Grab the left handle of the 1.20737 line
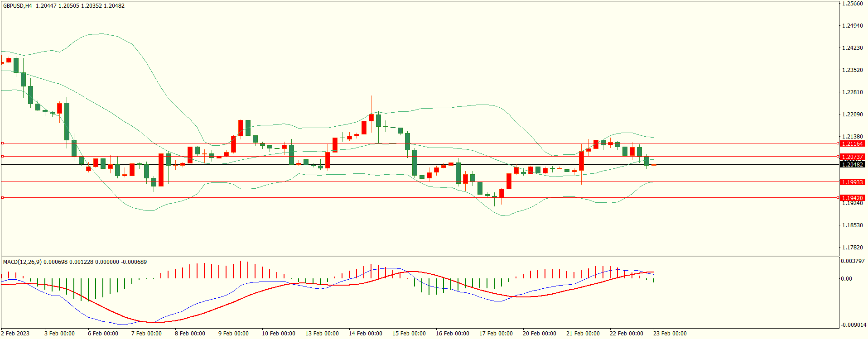 pos(2,156)
